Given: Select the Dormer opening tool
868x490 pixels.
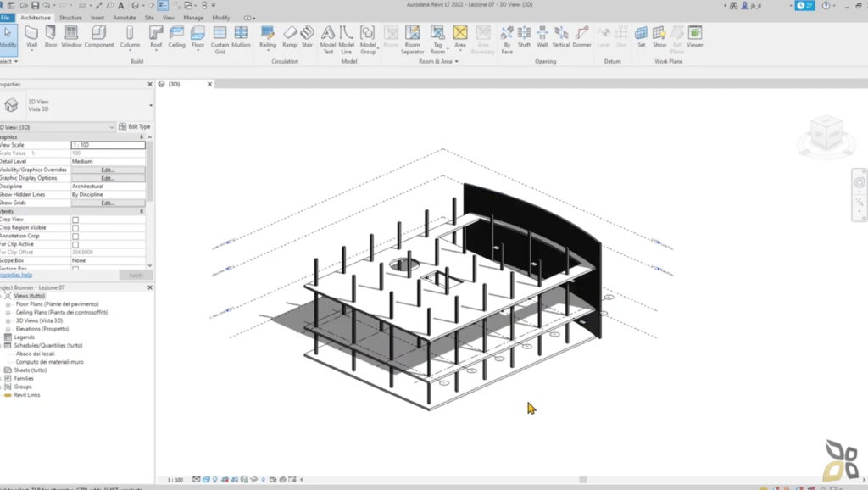Looking at the screenshot, I should [x=581, y=37].
